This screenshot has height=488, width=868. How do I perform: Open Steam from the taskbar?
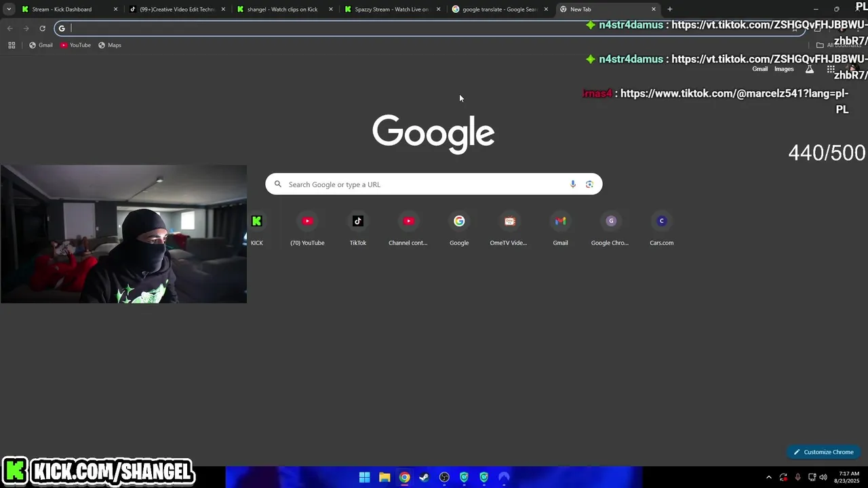click(x=424, y=477)
